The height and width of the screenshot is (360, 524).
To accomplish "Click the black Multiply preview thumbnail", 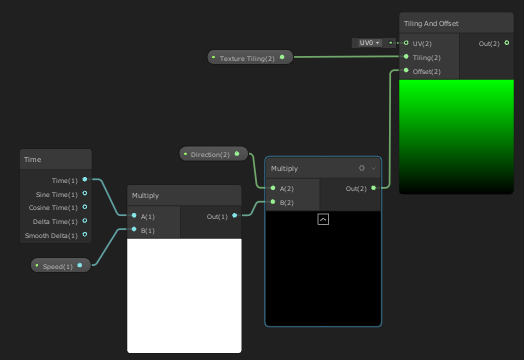I will click(x=323, y=268).
